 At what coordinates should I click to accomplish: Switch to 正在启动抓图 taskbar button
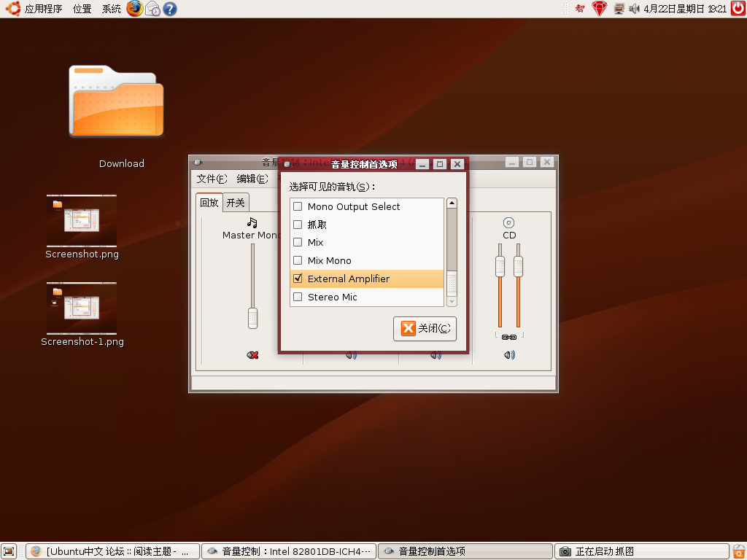tap(642, 551)
